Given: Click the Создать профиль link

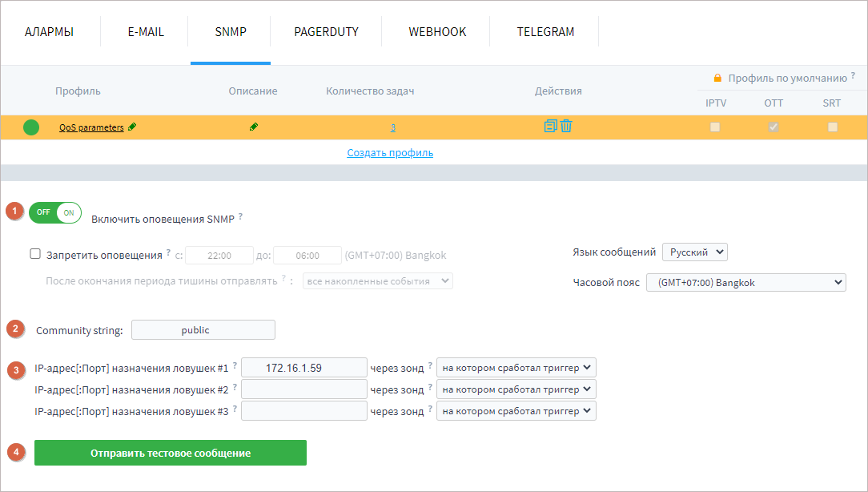Looking at the screenshot, I should [390, 152].
